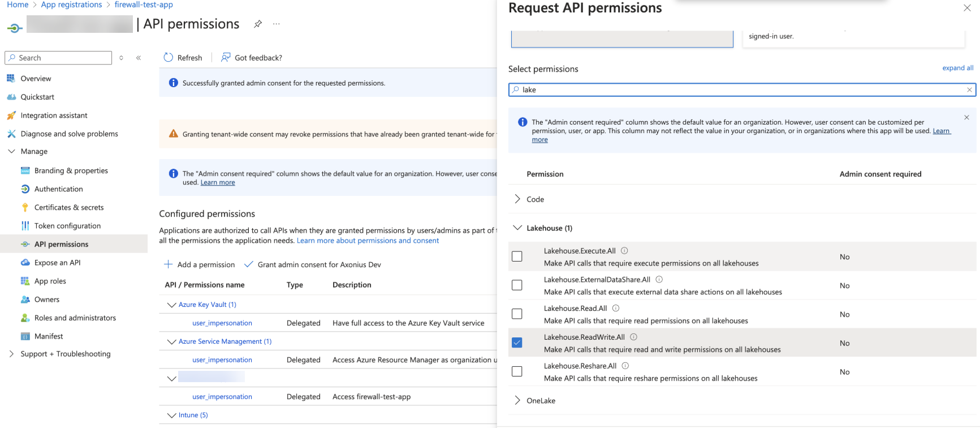Expand the Code permission group
The height and width of the screenshot is (428, 980).
click(517, 199)
